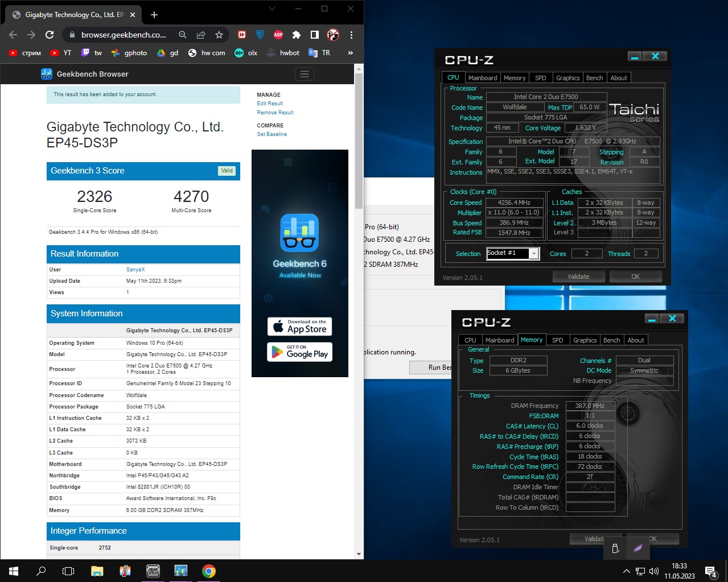728x582 pixels.
Task: Click the Edit Result link
Action: (x=270, y=104)
